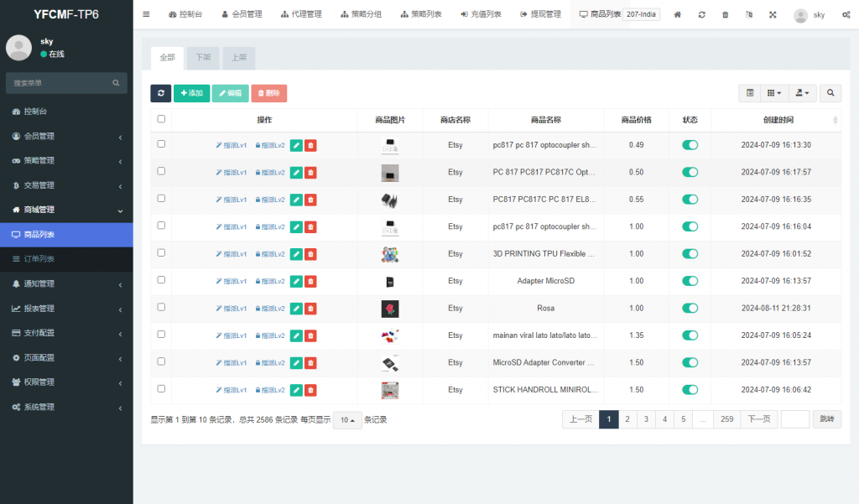The width and height of the screenshot is (859, 504).
Task: Switch to the 下架 tab
Action: coord(203,58)
